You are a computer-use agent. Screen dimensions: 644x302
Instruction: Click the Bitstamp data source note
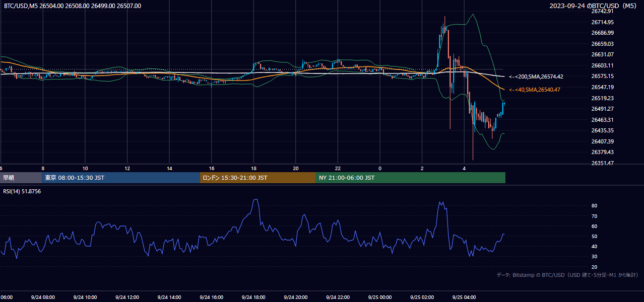567,275
